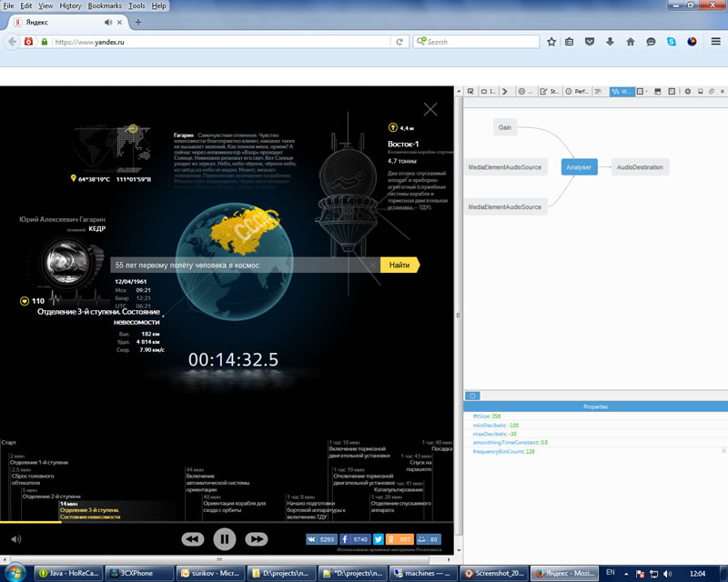Share on Odnoklassniki orange button

click(399, 539)
